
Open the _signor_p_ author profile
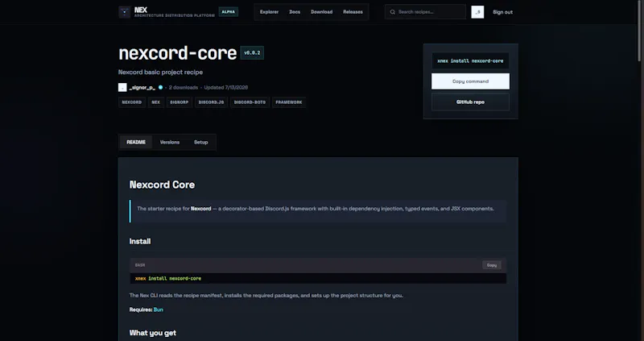(142, 87)
